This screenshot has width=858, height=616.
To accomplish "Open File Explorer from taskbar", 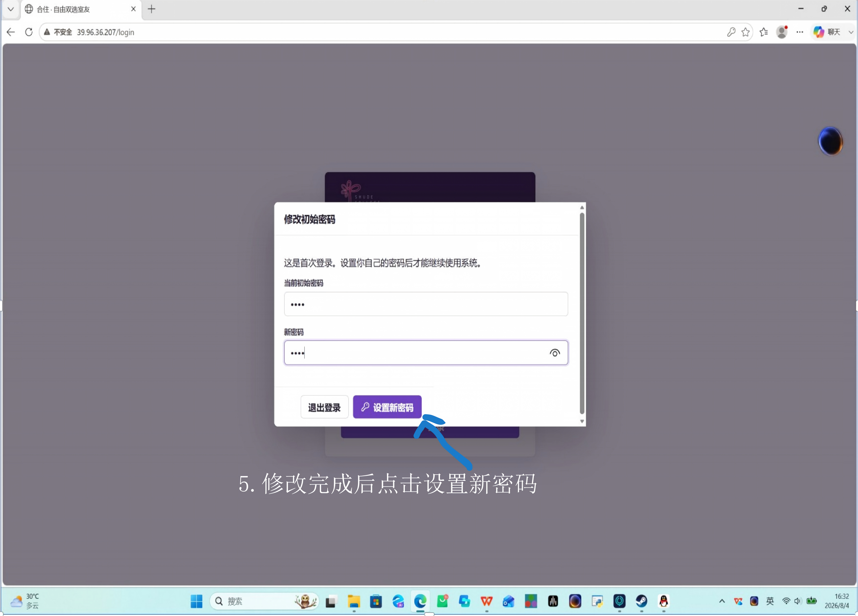I will pos(354,601).
